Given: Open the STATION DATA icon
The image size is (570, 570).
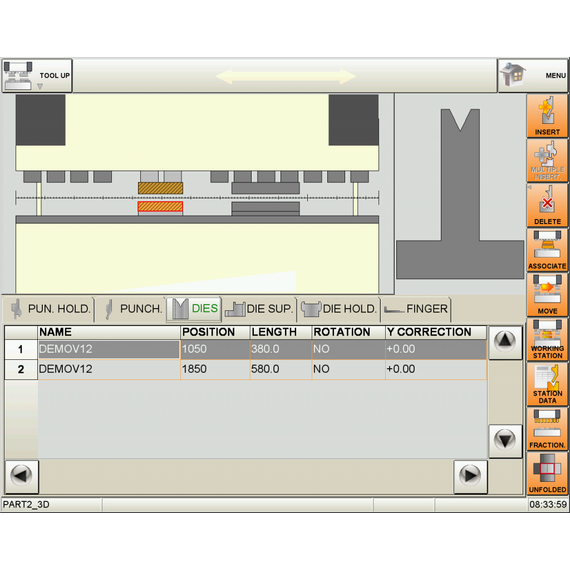Looking at the screenshot, I should click(x=547, y=384).
